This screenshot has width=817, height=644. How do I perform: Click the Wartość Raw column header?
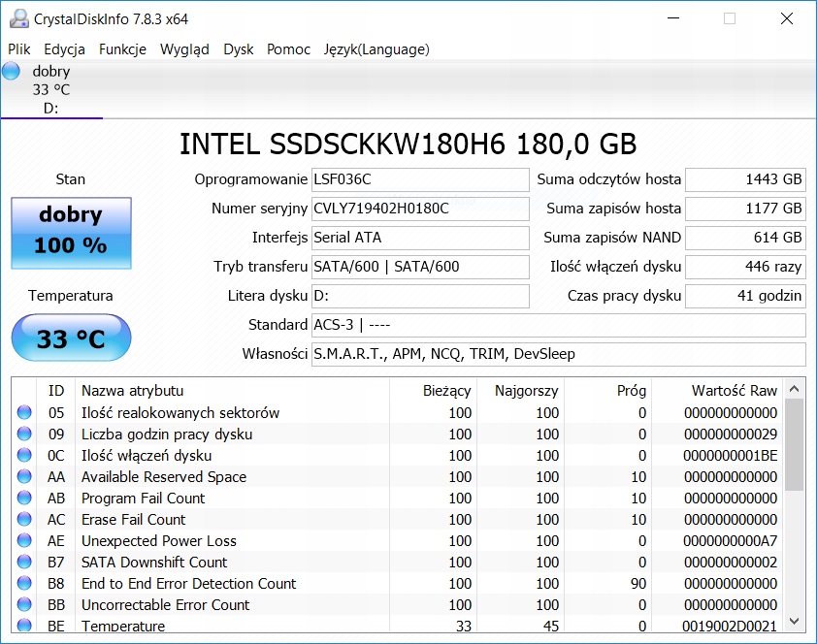717,391
